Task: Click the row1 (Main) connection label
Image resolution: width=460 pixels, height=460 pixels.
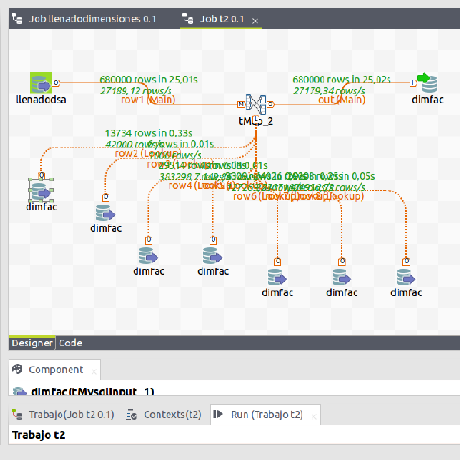Action: pos(148,99)
